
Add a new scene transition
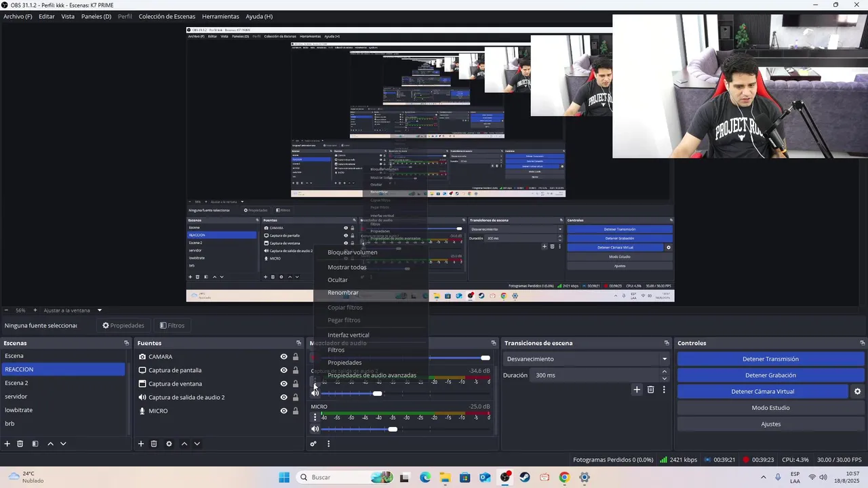point(637,390)
